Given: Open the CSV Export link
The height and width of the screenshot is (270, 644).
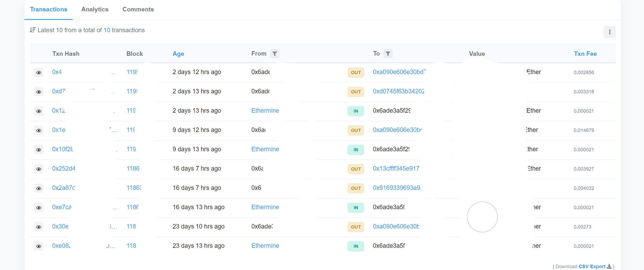Looking at the screenshot, I should pyautogui.click(x=592, y=267).
